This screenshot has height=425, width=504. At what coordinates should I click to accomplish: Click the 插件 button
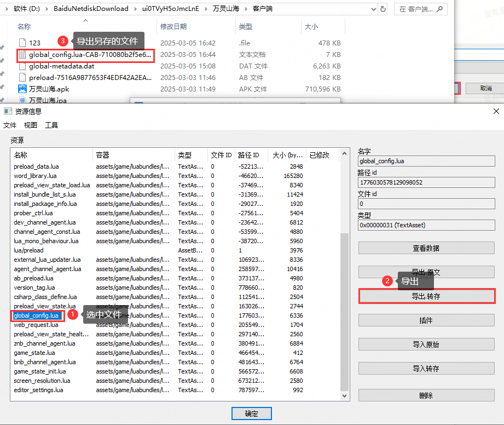(x=426, y=320)
